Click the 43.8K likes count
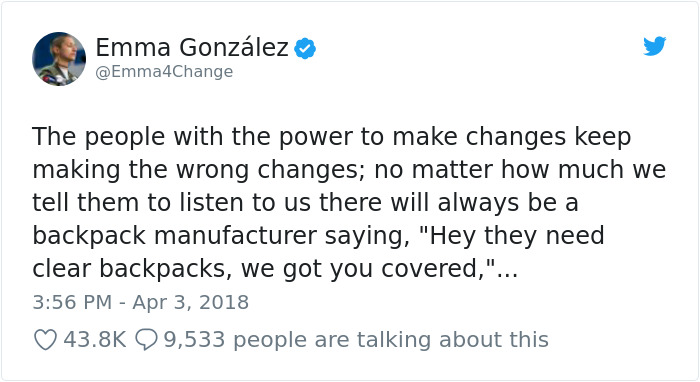 coord(95,340)
